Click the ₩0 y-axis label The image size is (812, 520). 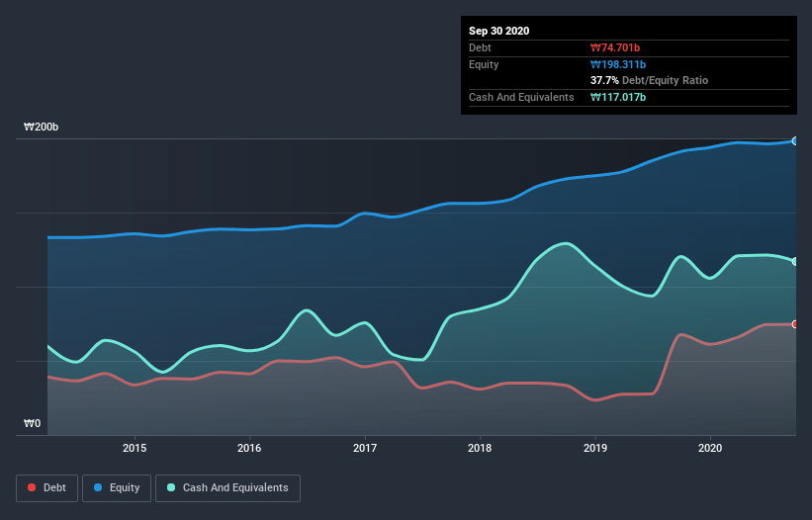[x=32, y=423]
